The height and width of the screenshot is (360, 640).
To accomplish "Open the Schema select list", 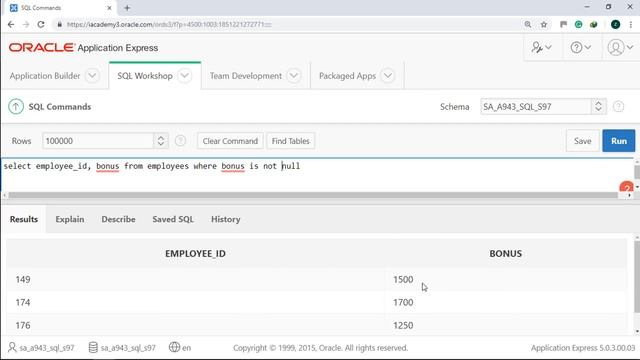I will coord(543,107).
